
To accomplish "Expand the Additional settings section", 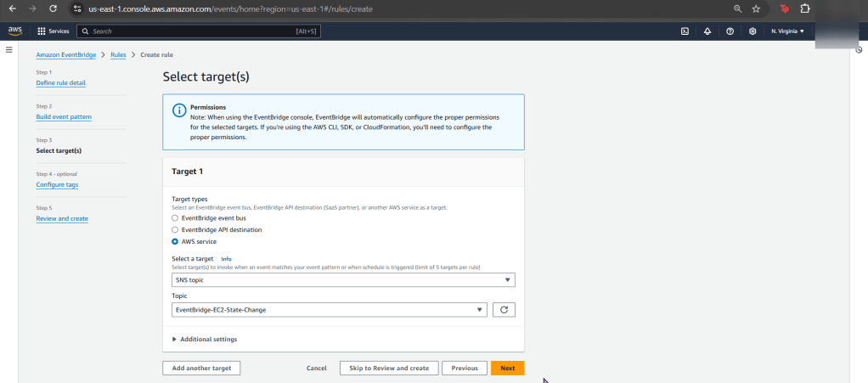I will click(205, 339).
